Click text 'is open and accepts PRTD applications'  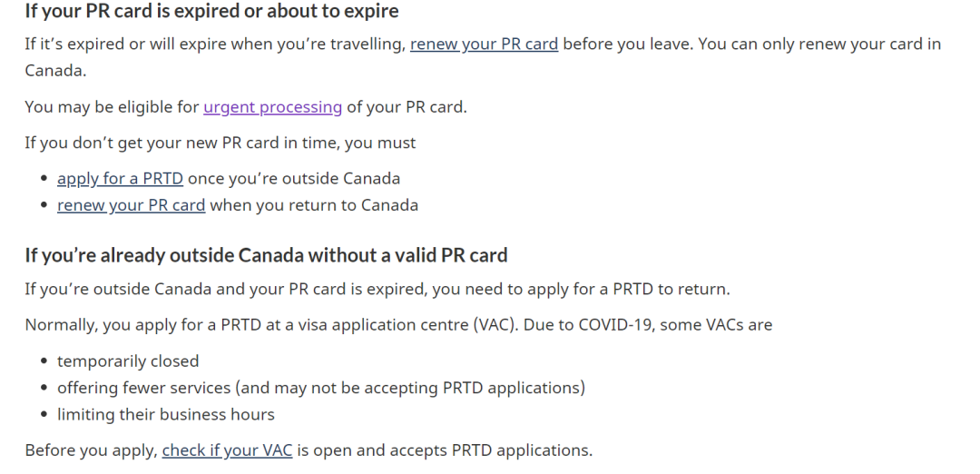coord(445,451)
